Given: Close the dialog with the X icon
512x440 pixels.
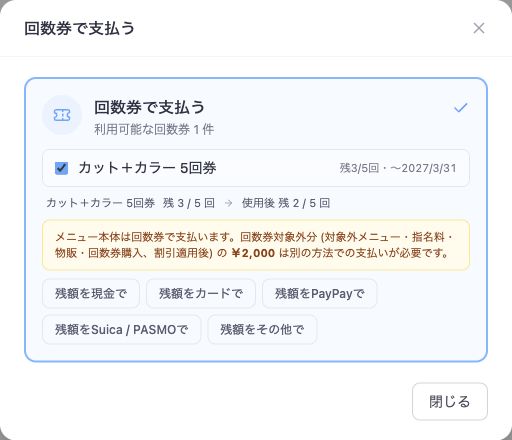Looking at the screenshot, I should tap(479, 28).
